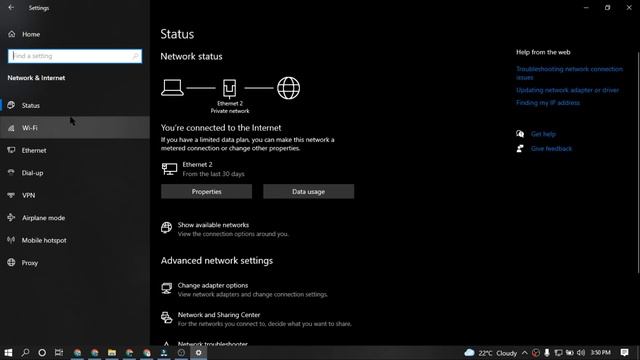
Task: Open the Home settings page
Action: (75, 34)
